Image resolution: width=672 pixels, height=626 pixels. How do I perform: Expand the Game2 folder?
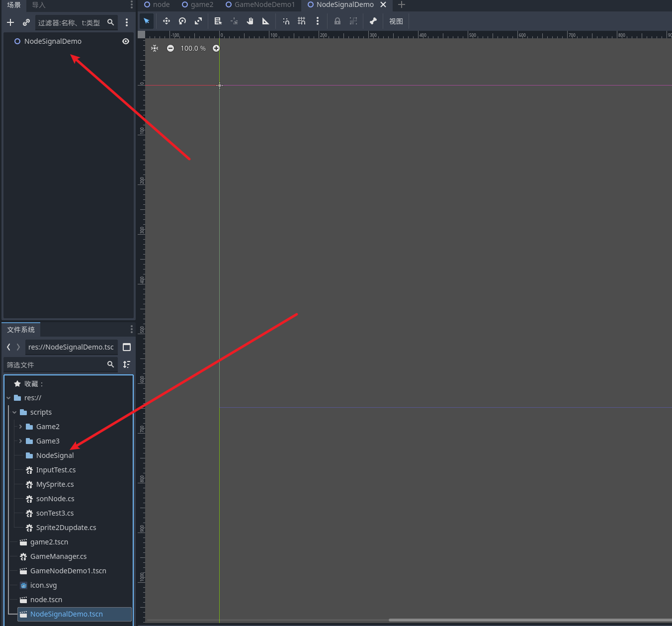click(20, 427)
